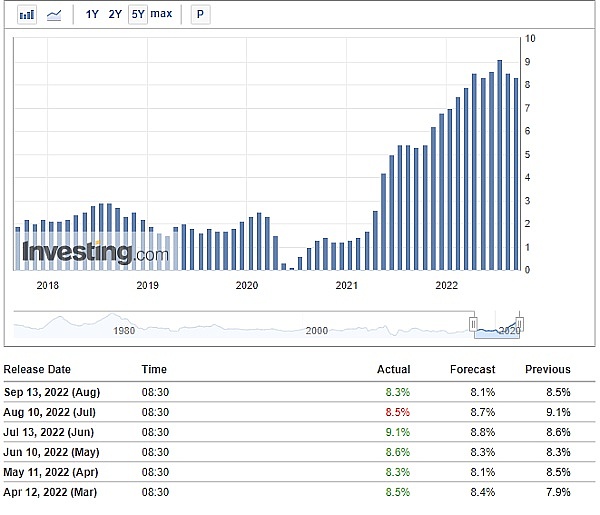Select the 1Y time range

[92, 15]
